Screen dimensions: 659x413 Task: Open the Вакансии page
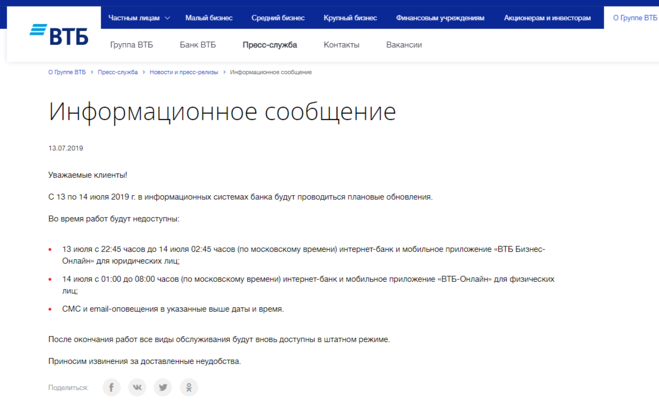[x=403, y=45]
